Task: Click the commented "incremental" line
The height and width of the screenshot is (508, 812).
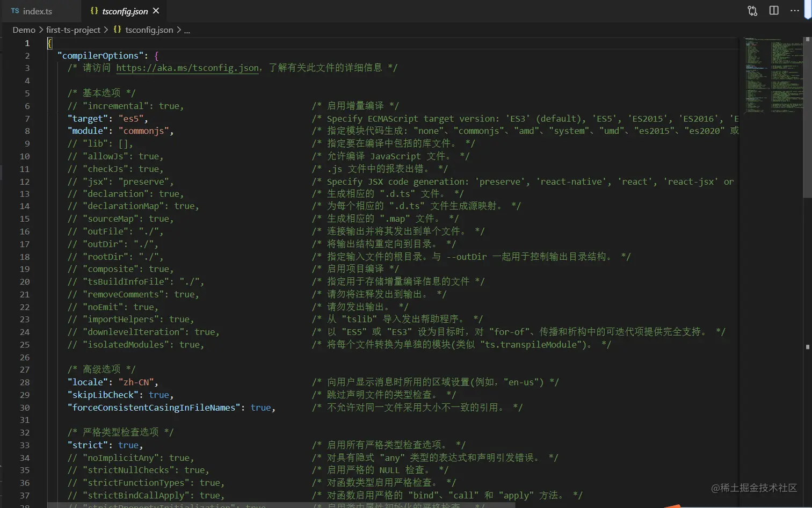Action: [126, 106]
